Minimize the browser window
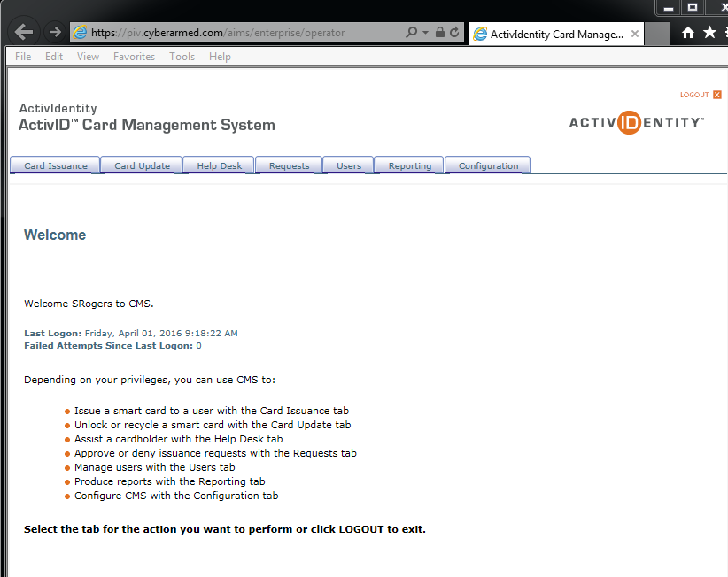Screen dimensions: 728x577 click(668, 8)
